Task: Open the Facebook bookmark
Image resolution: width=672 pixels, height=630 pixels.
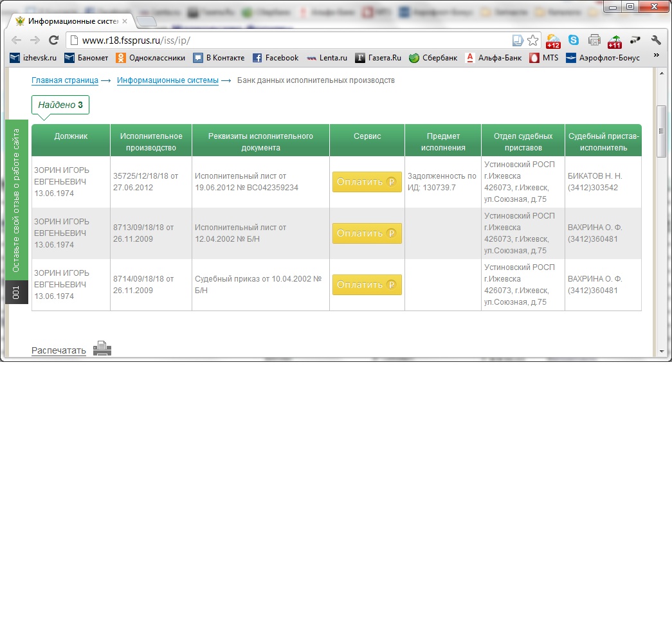Action: coord(276,58)
